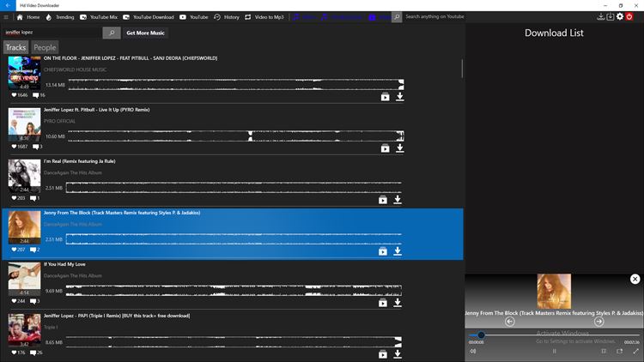Click the first download icon in top-right toolbar
The width and height of the screenshot is (644, 362).
(600, 16)
